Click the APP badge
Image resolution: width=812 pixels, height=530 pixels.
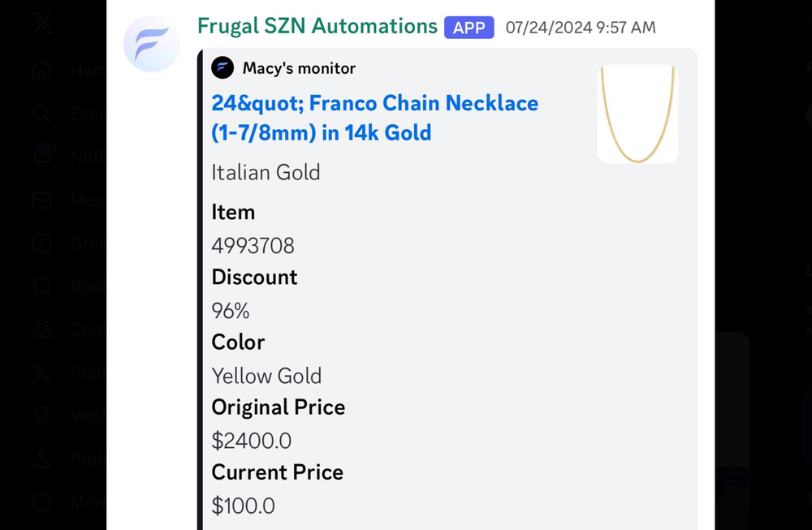(x=469, y=27)
